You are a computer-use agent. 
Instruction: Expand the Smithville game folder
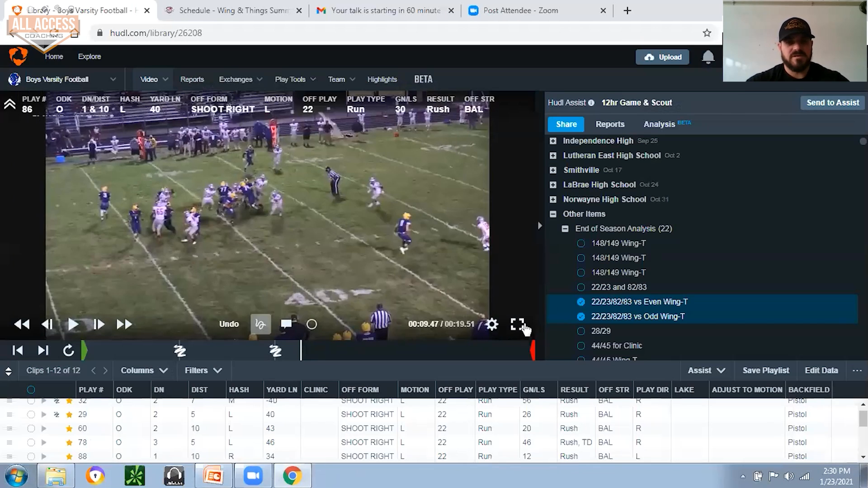[553, 170]
